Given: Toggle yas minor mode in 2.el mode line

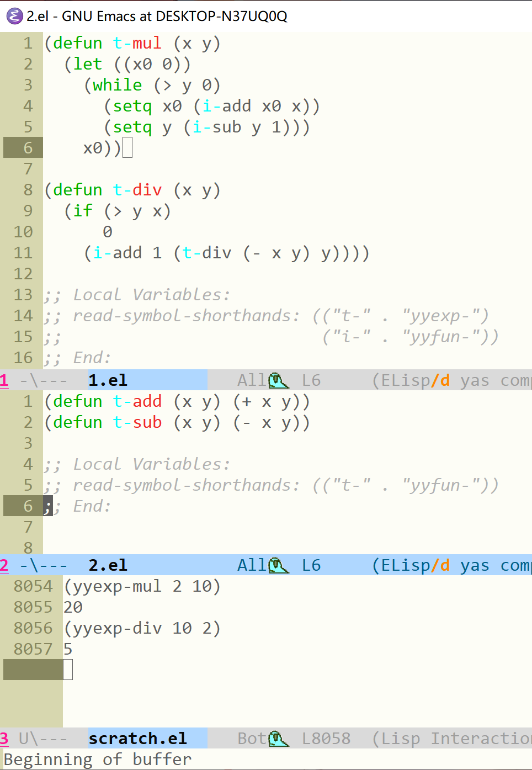Looking at the screenshot, I should pos(475,565).
